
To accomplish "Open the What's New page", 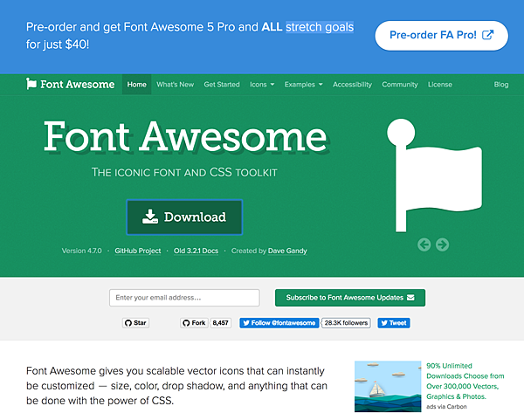I will click(176, 85).
